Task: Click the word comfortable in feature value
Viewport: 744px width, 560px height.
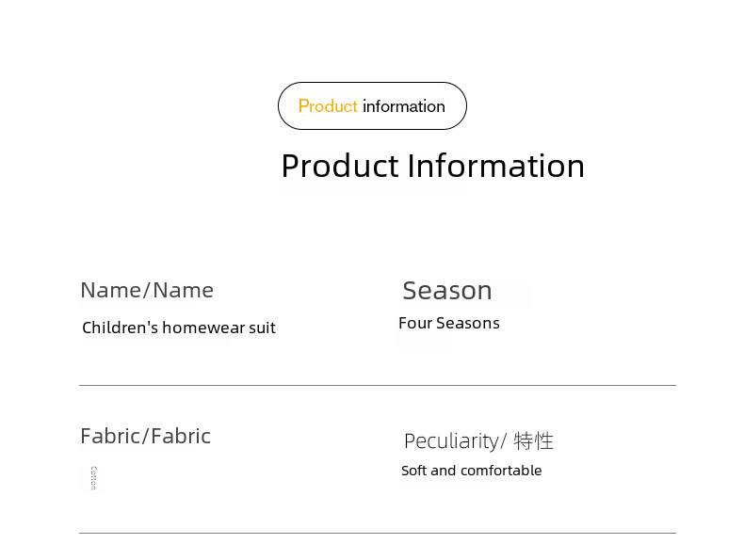Action: coord(501,471)
